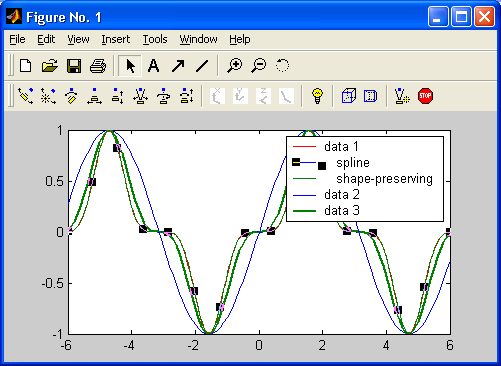Activate the Zoom Out magnifier
The width and height of the screenshot is (501, 366).
pyautogui.click(x=259, y=65)
